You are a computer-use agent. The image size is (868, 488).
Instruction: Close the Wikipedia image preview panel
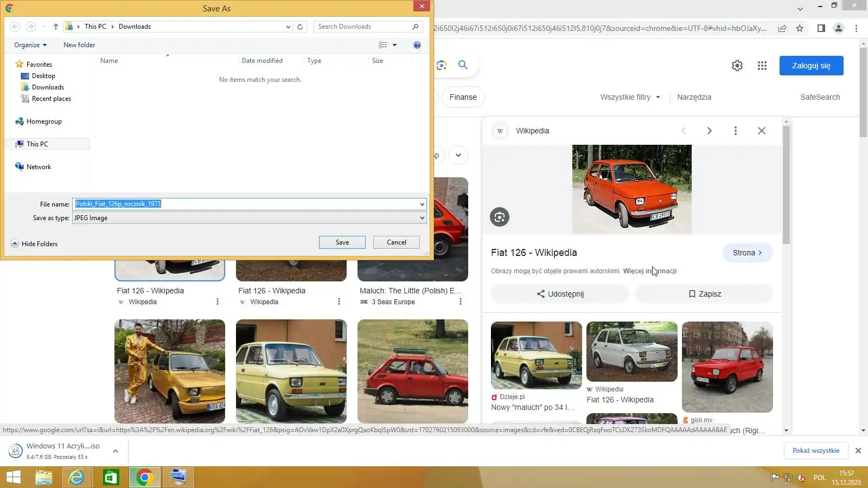coord(762,131)
